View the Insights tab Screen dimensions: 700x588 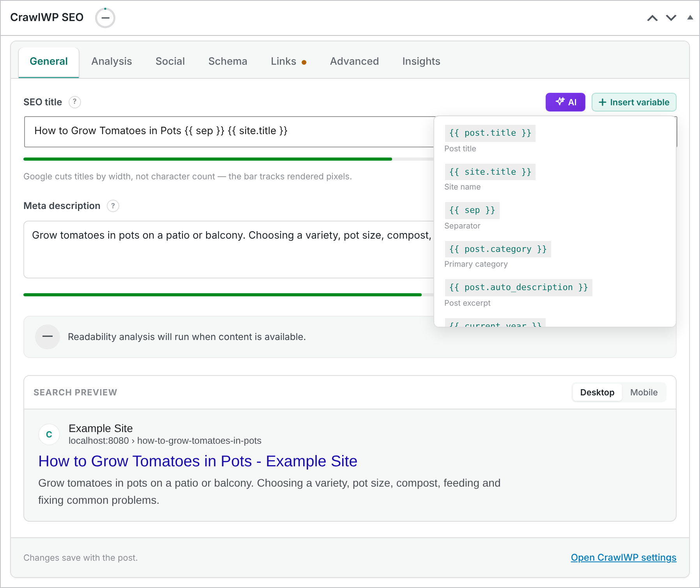421,62
